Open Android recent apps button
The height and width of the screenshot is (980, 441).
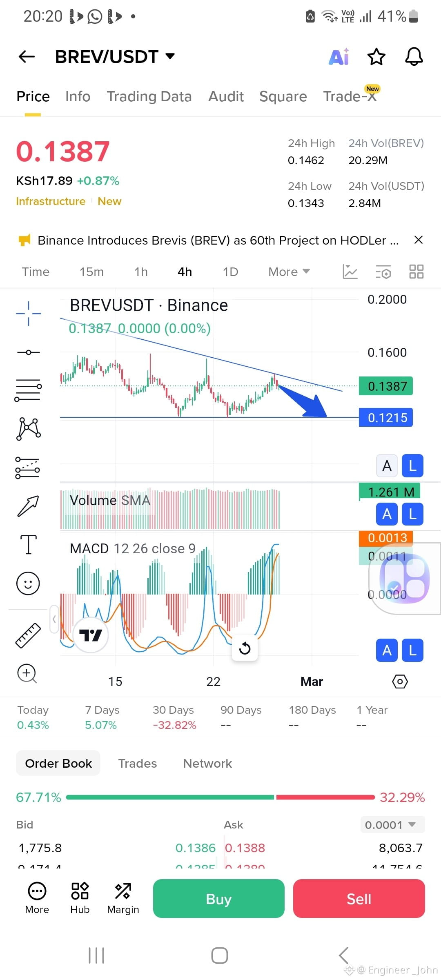[x=96, y=955]
